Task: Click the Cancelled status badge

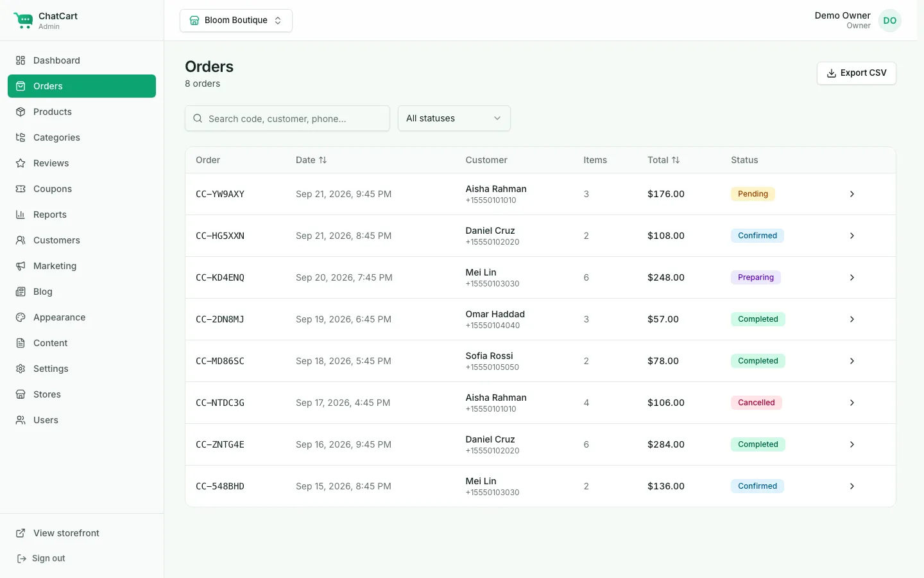Action: click(x=757, y=403)
